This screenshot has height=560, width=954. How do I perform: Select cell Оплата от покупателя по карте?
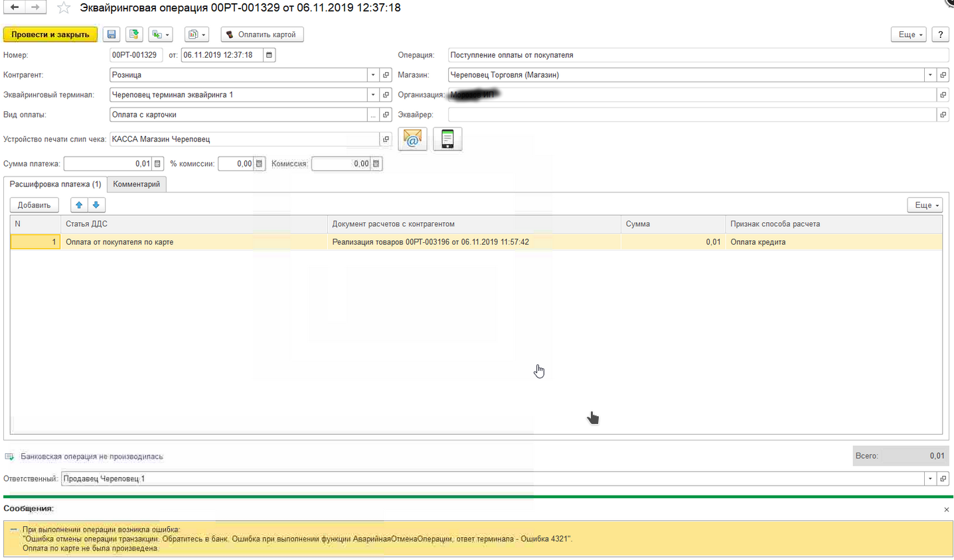194,242
